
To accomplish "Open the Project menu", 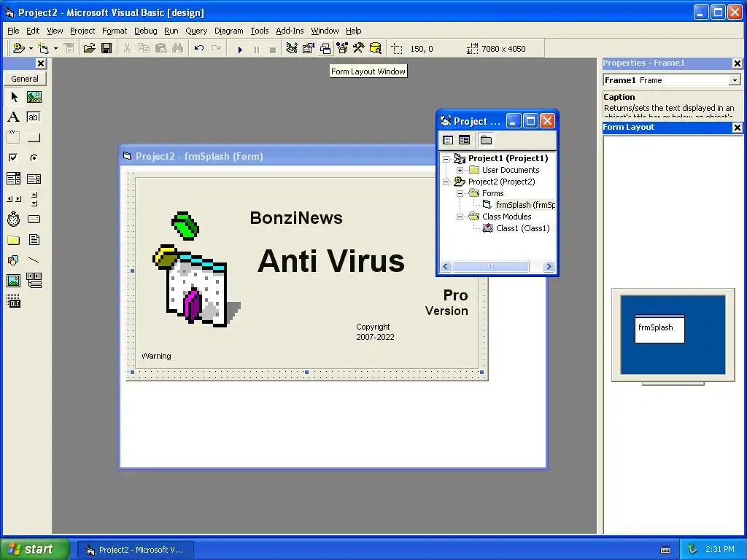I will click(x=82, y=31).
